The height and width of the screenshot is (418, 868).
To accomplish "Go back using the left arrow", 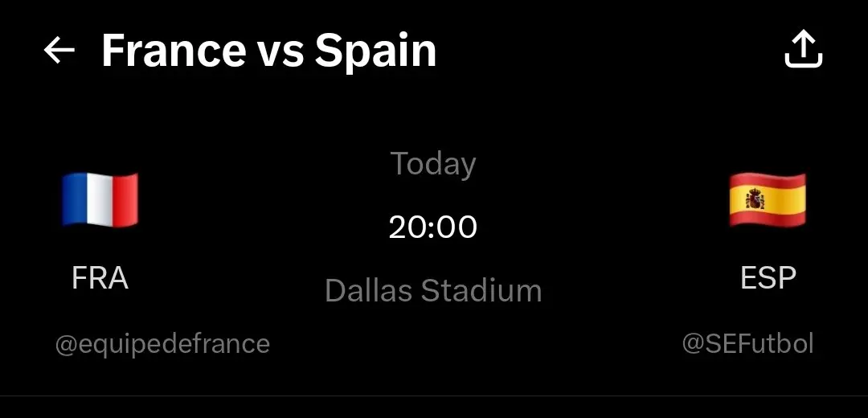I will pos(59,51).
